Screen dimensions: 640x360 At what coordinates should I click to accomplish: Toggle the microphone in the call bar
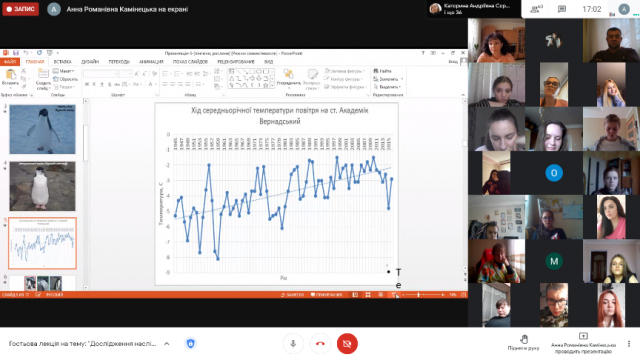[x=293, y=344]
